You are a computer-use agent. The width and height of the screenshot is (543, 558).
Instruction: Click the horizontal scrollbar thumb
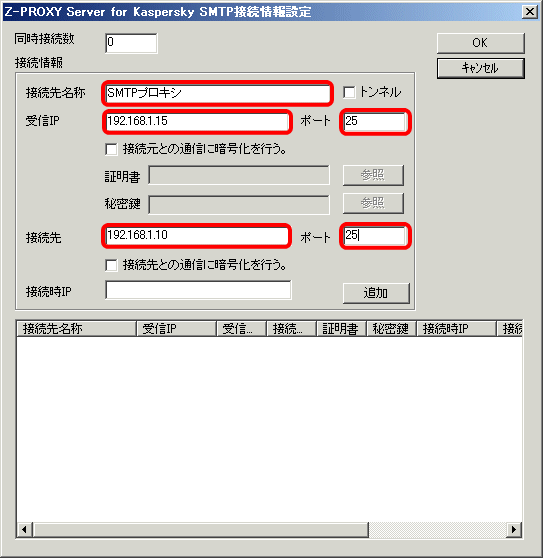point(201,530)
